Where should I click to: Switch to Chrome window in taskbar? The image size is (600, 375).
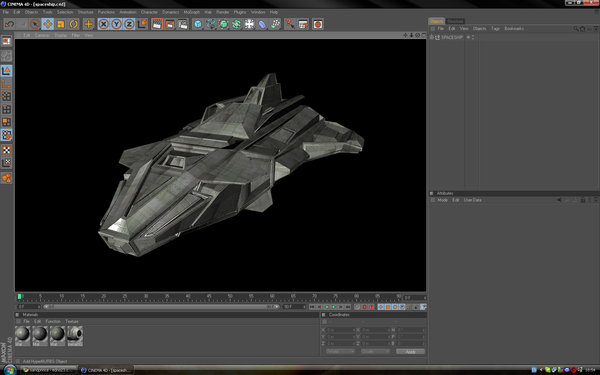coord(48,370)
